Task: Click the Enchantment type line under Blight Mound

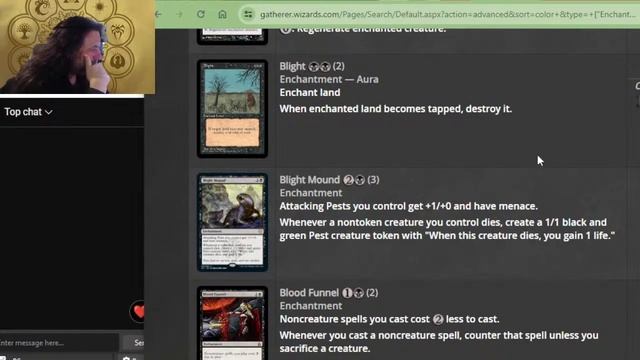Action: (311, 193)
